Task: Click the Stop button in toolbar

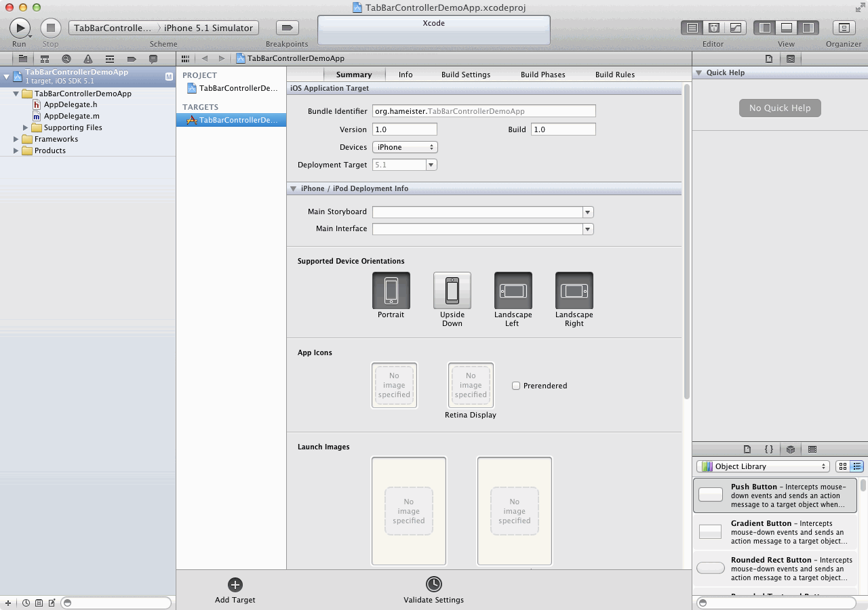Action: click(50, 28)
